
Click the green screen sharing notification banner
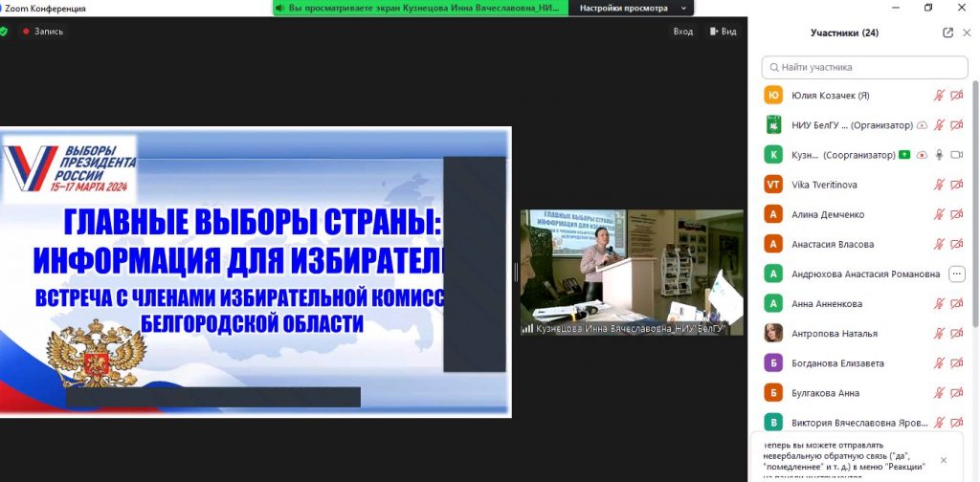point(421,8)
